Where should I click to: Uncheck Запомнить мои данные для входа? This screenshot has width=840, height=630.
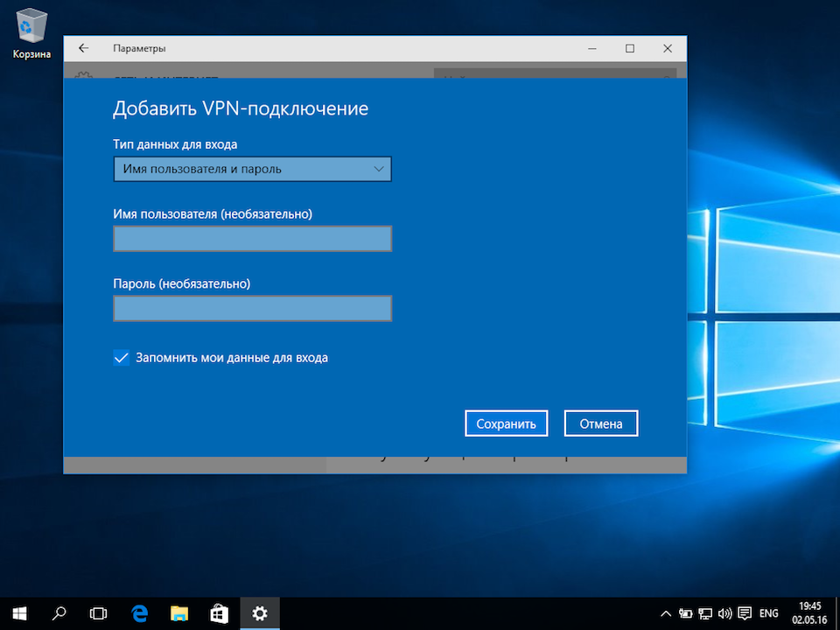pyautogui.click(x=122, y=357)
